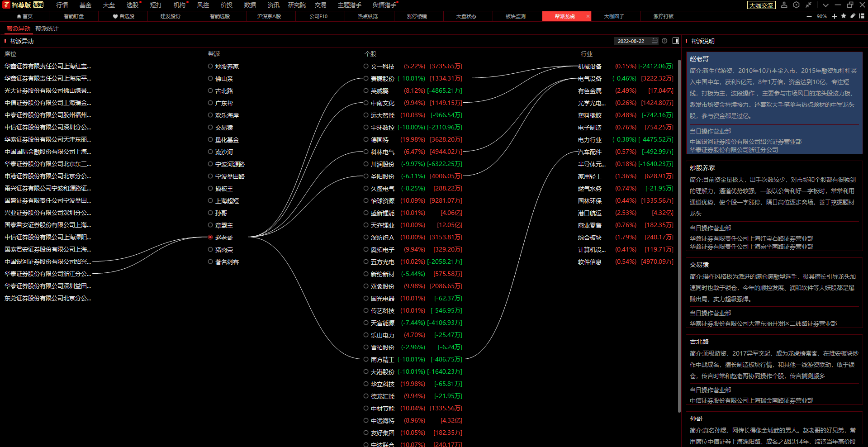The image size is (868, 447).
Task: Select the 章盟主 radio button
Action: click(210, 225)
